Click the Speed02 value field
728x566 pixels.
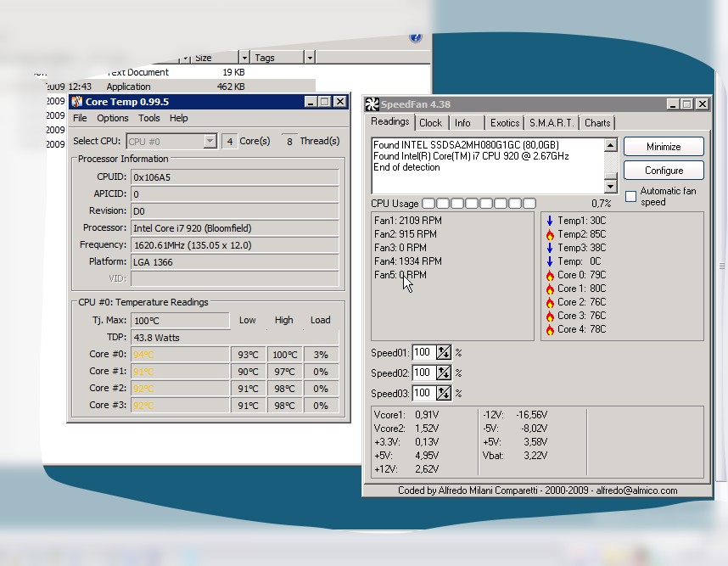click(424, 373)
